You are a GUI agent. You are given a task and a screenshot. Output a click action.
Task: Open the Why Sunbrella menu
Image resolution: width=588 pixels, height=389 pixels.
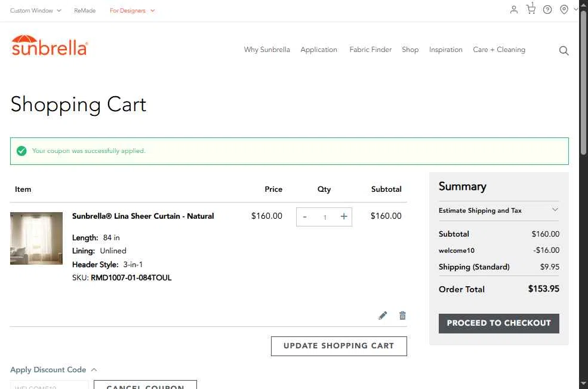click(x=267, y=50)
